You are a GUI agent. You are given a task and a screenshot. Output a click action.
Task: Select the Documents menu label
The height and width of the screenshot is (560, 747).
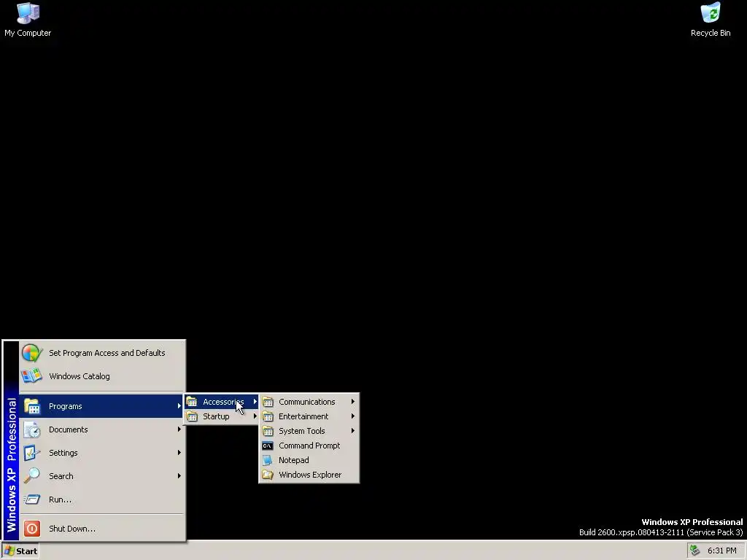point(68,429)
